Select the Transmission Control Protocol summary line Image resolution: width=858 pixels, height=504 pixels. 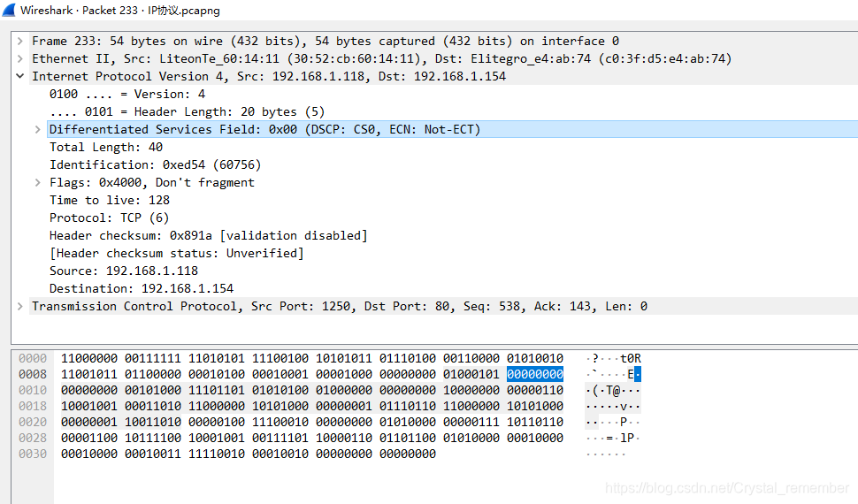[340, 307]
